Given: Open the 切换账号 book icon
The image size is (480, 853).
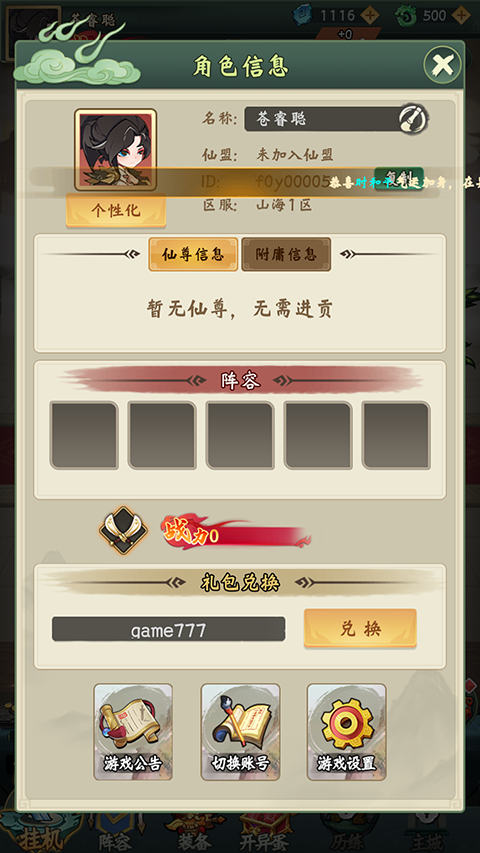Looking at the screenshot, I should click(240, 732).
